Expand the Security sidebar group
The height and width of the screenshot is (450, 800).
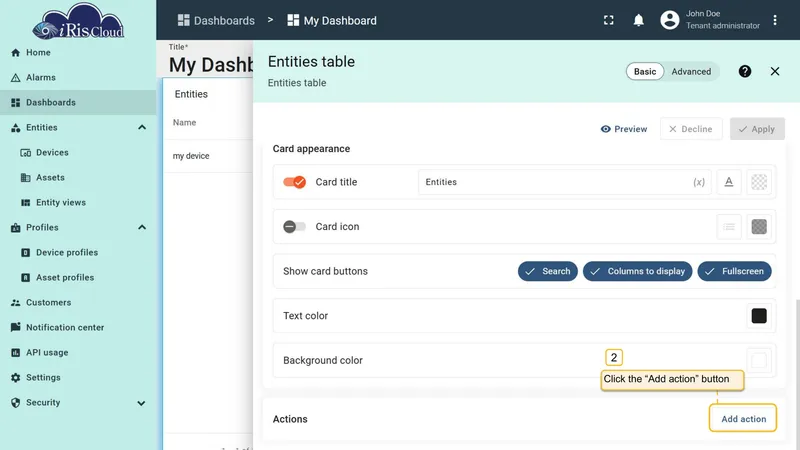point(141,403)
